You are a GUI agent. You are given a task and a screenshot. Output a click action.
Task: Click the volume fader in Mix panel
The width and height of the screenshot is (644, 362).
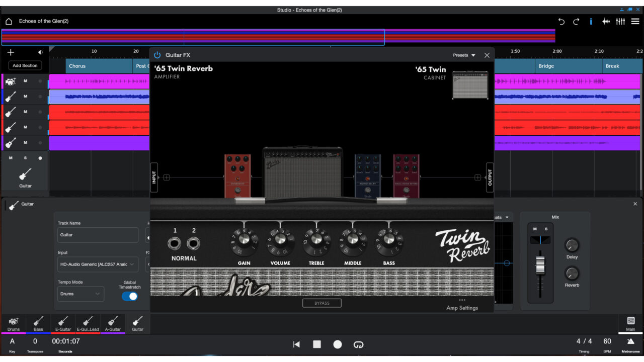click(540, 264)
